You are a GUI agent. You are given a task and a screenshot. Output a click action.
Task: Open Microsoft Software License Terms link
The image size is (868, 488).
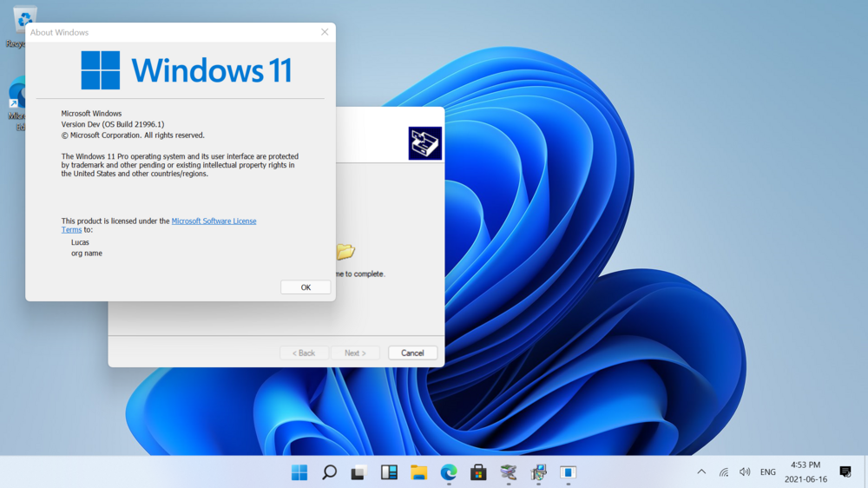[159, 225]
